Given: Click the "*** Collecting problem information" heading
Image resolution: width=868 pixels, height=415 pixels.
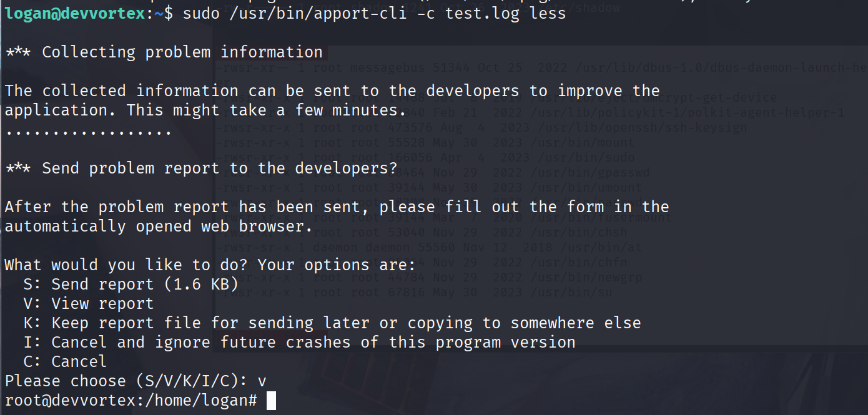Looking at the screenshot, I should pos(164,52).
